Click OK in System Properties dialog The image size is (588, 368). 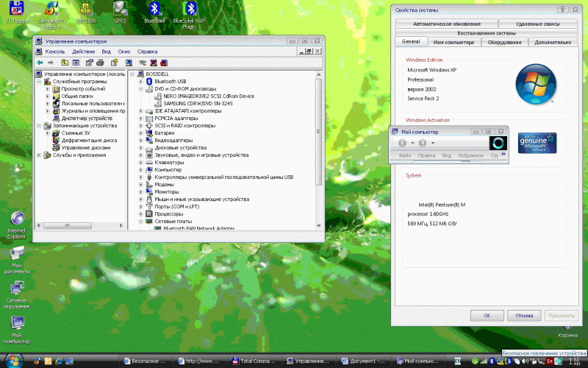click(487, 316)
